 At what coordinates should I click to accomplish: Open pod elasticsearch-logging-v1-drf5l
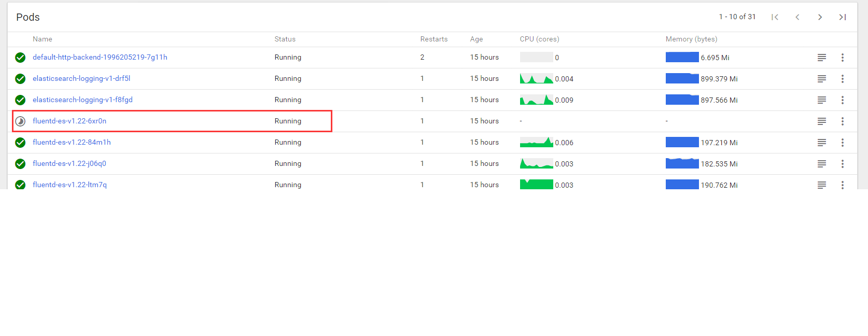tap(81, 78)
